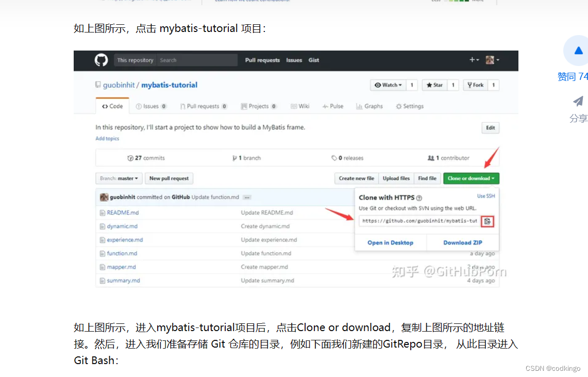Open the mapper.md file
This screenshot has height=377, width=588.
(x=121, y=267)
